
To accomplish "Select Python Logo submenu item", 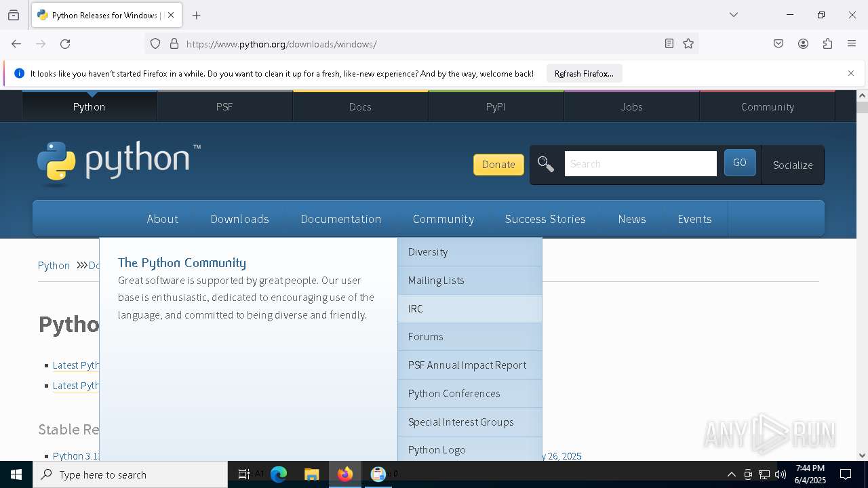I will (470, 449).
